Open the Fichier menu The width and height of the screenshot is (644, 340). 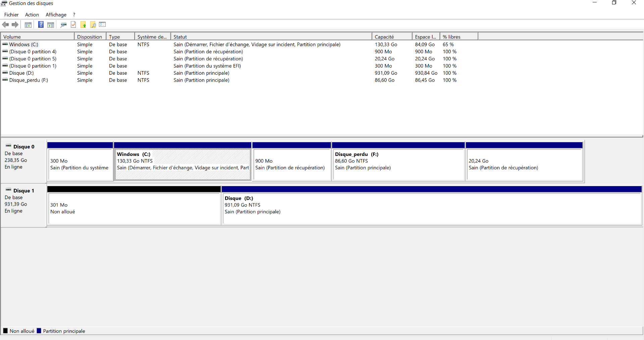click(11, 15)
